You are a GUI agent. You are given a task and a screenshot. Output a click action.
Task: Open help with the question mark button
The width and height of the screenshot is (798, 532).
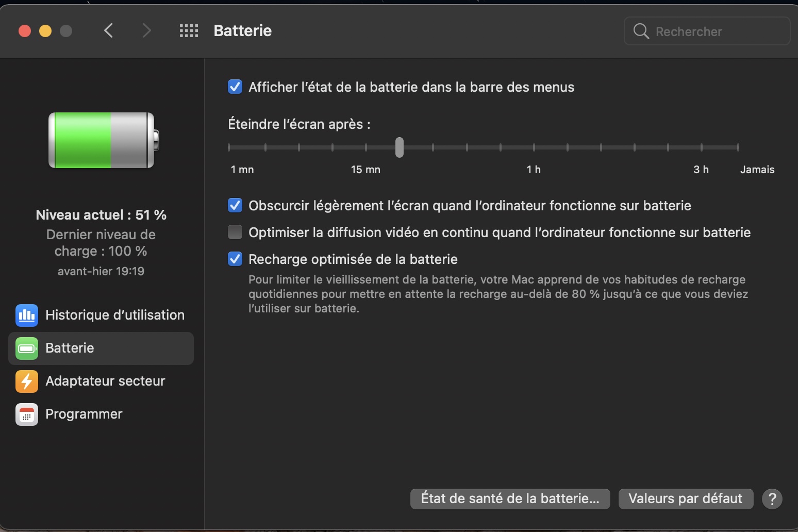click(772, 499)
